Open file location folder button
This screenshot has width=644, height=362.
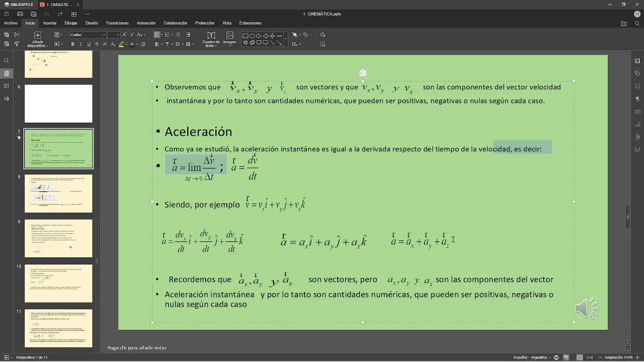(624, 23)
